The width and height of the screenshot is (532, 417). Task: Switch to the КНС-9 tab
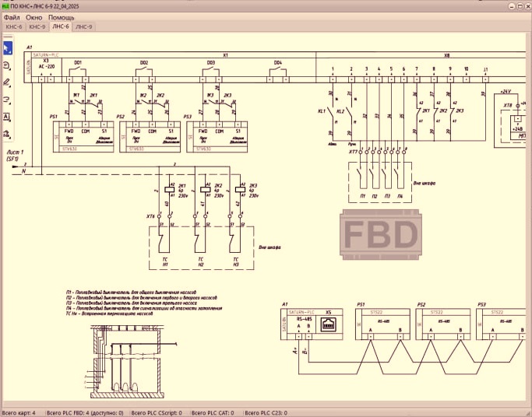tap(37, 26)
